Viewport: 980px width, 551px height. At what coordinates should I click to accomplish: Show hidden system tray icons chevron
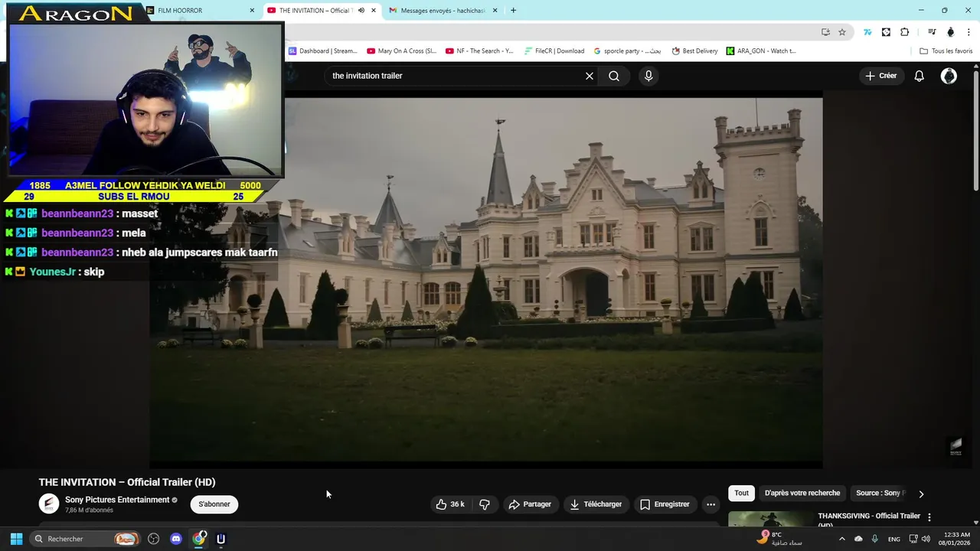point(841,539)
